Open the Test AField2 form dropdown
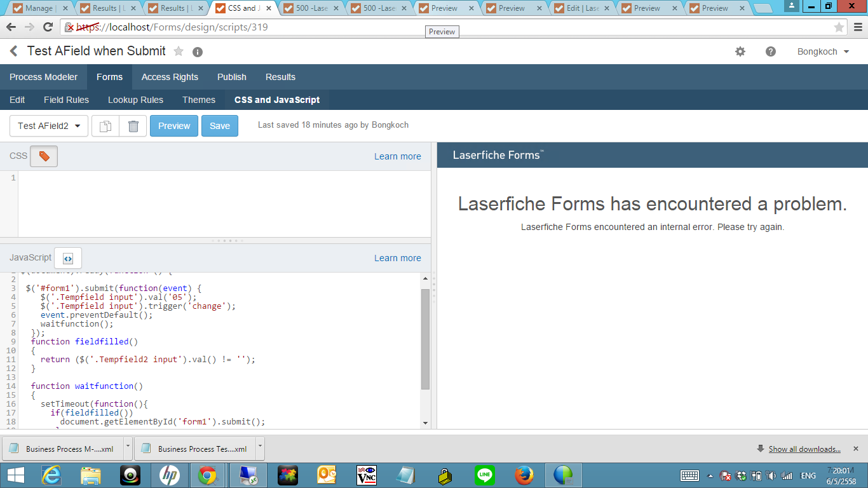Screen dimensions: 868x488 [x=48, y=126]
